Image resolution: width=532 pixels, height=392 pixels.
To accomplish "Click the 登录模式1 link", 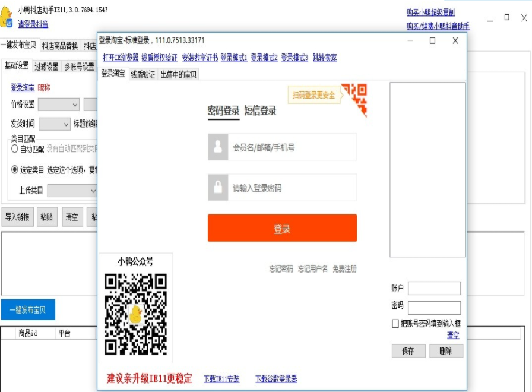I will coord(234,58).
